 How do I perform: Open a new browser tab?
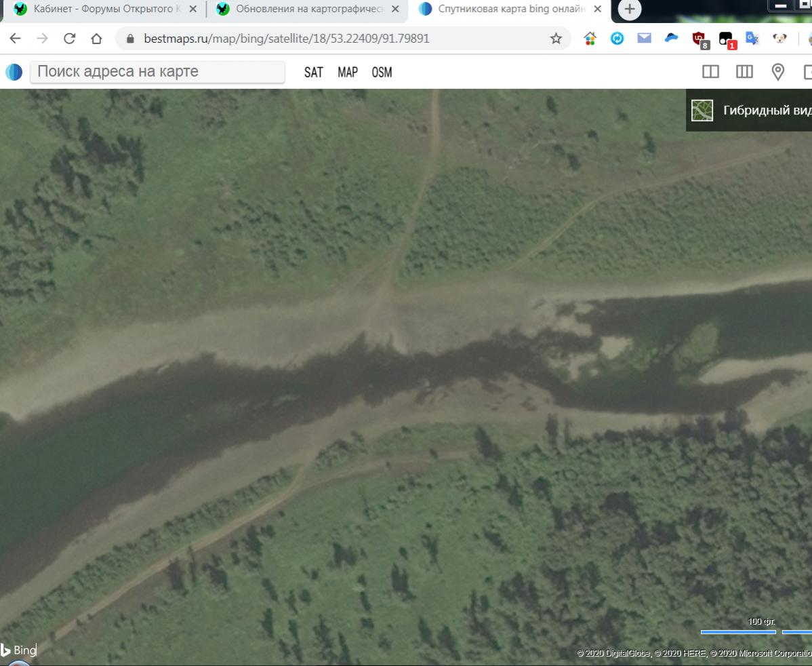point(630,9)
